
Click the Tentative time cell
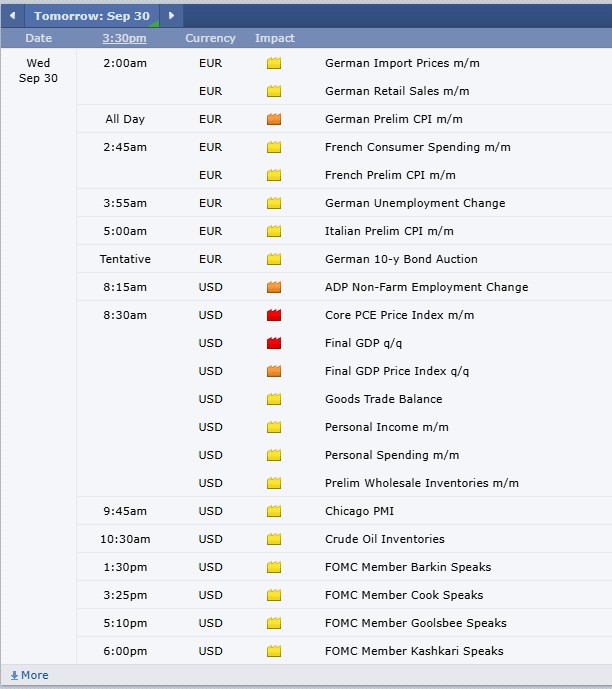tap(125, 259)
